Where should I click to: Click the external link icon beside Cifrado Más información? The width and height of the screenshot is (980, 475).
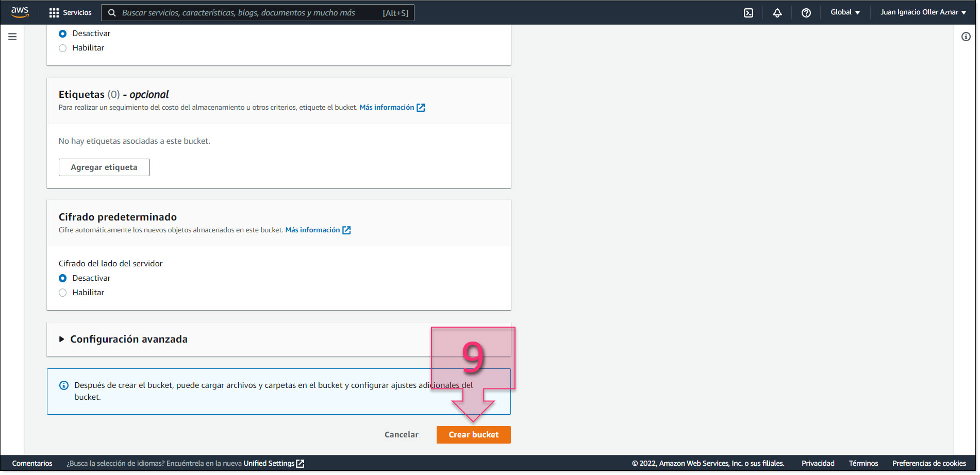[x=346, y=230]
